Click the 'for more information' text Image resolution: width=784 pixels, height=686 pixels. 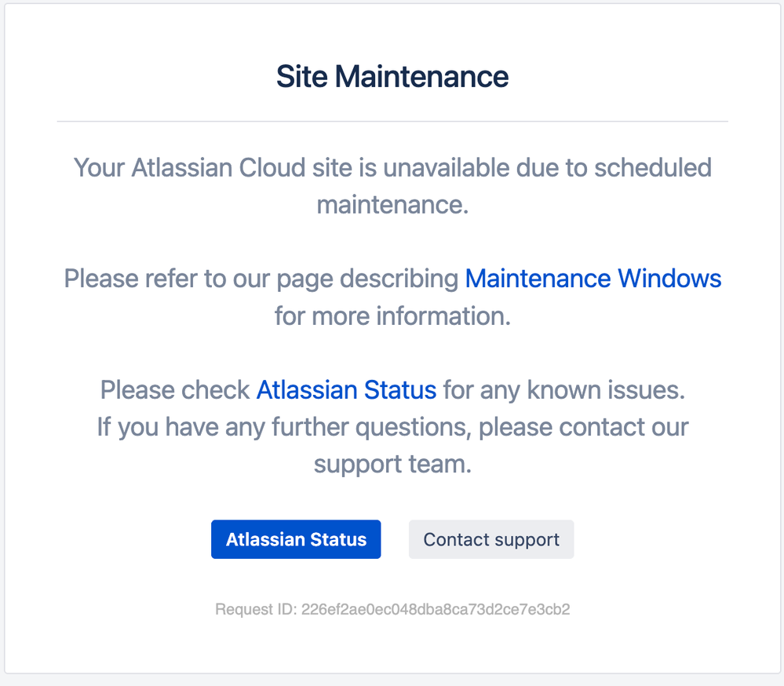click(392, 316)
